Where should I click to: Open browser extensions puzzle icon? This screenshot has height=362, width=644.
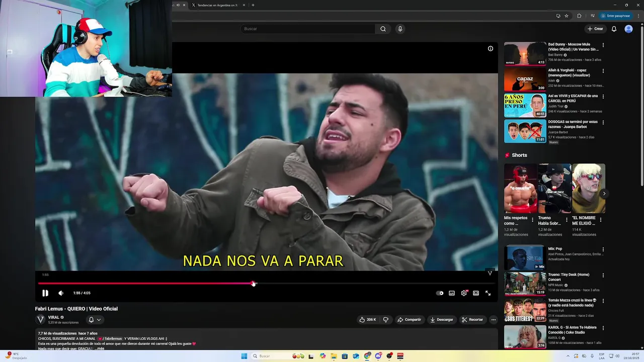(579, 16)
